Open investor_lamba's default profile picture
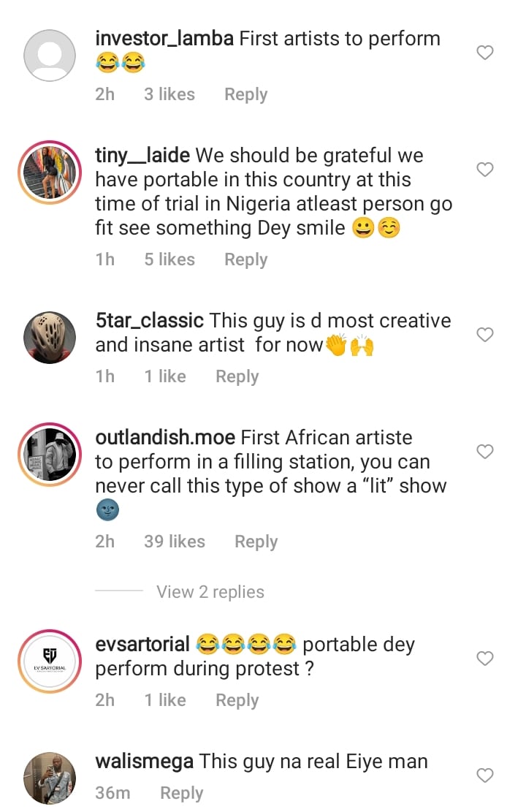The width and height of the screenshot is (526, 812). [50, 56]
